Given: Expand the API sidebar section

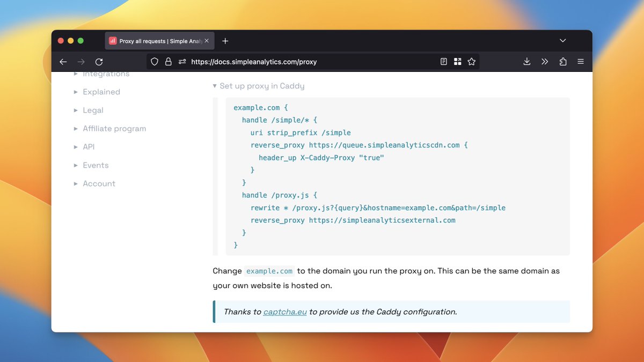Looking at the screenshot, I should (x=84, y=147).
